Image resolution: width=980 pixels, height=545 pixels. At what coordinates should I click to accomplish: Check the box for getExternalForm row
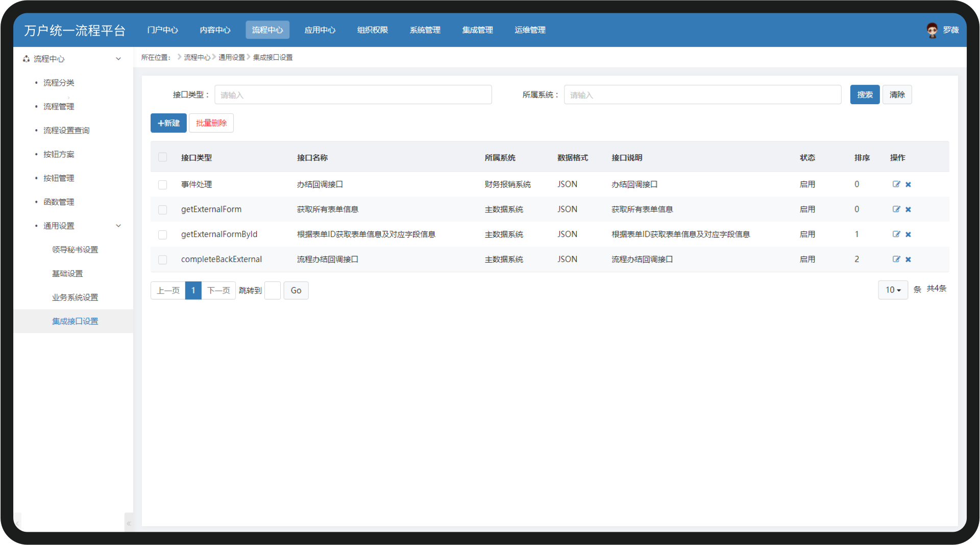coord(162,209)
